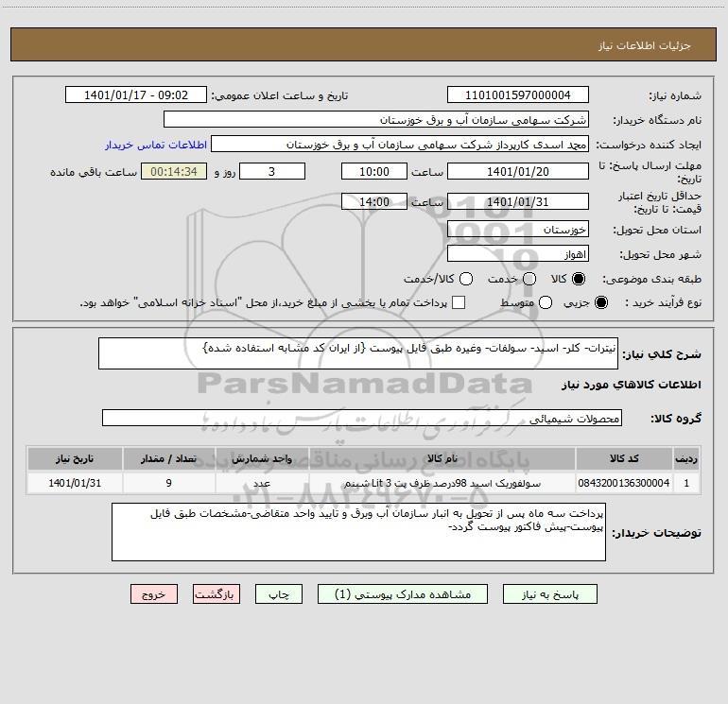Click the unit cell عدد
This screenshot has height=704, width=728.
262,483
